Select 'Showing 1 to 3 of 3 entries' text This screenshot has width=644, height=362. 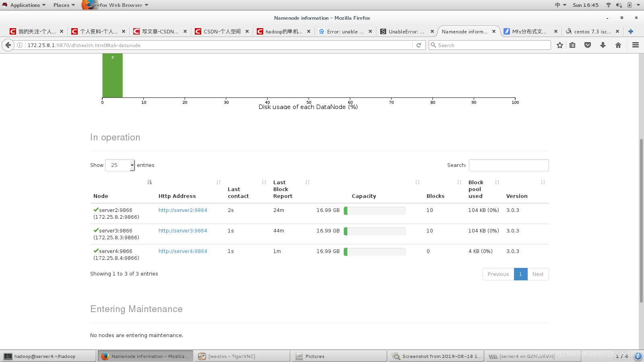point(124,274)
